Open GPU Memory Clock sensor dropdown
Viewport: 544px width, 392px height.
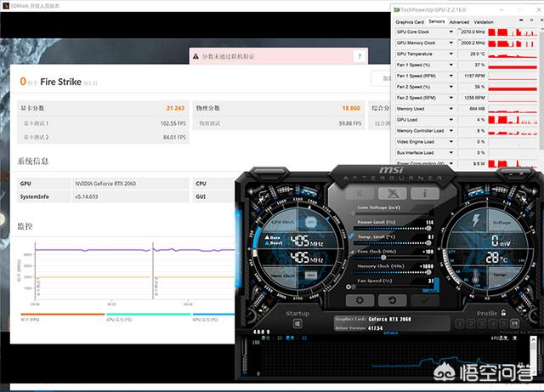tap(451, 43)
